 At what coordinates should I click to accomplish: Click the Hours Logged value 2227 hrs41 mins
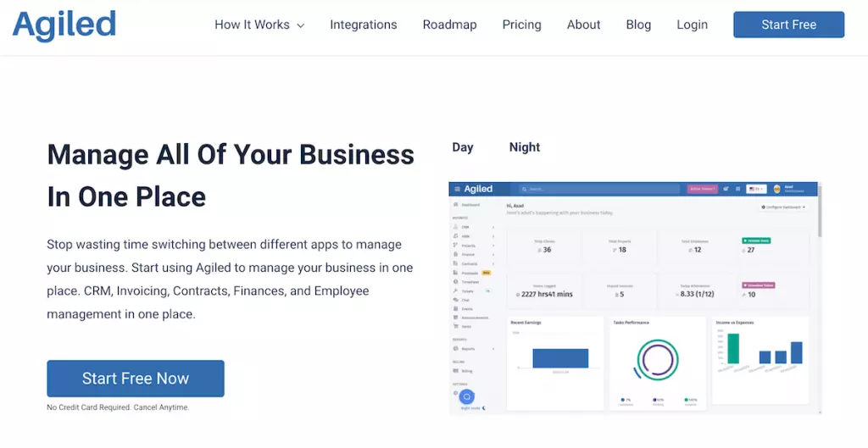coord(545,295)
